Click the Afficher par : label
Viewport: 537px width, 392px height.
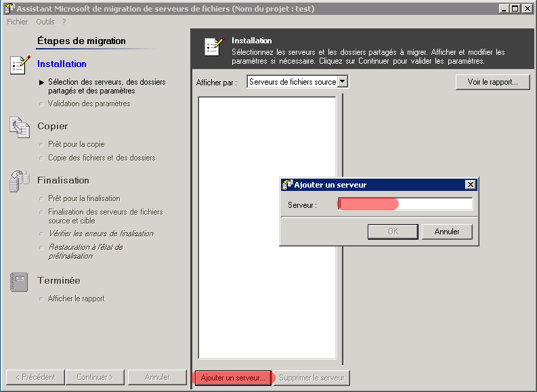click(x=217, y=83)
